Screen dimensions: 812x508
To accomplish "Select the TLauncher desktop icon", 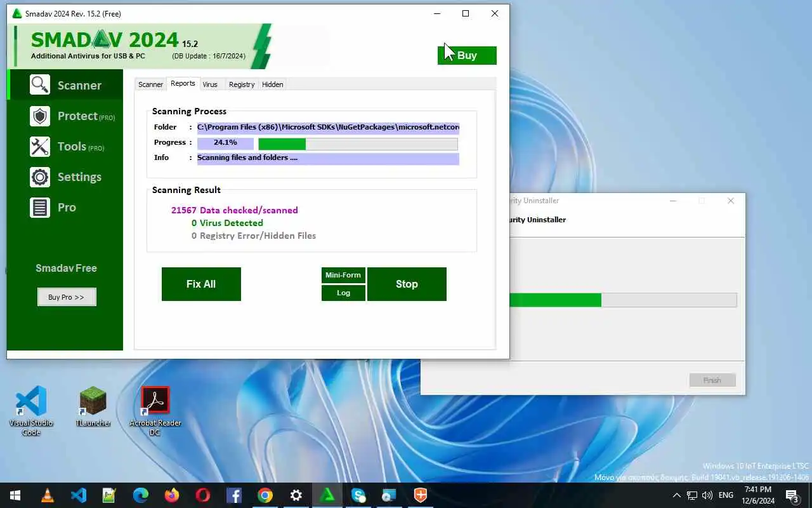I will tap(93, 406).
